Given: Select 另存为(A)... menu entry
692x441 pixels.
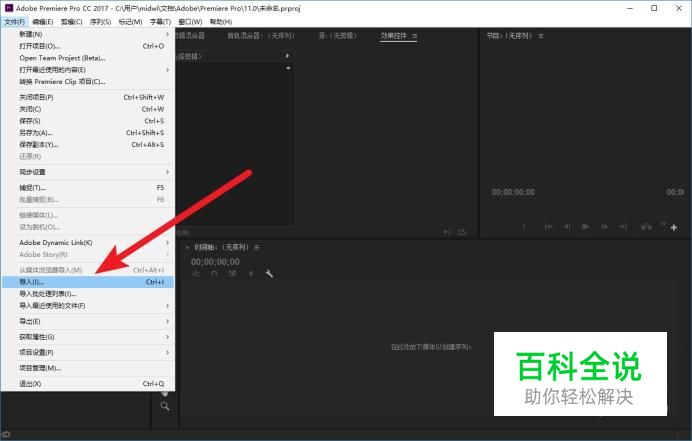Looking at the screenshot, I should click(88, 133).
